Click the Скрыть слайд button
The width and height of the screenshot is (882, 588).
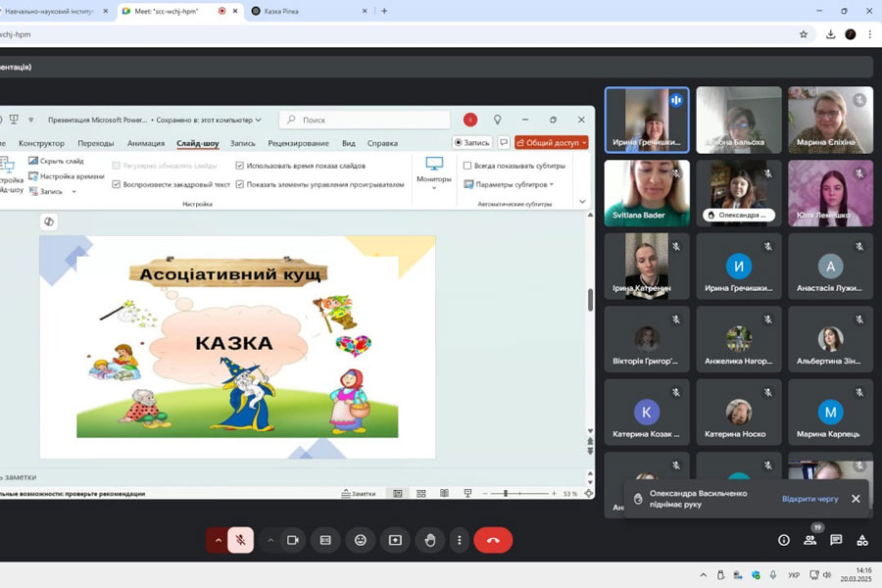click(56, 161)
